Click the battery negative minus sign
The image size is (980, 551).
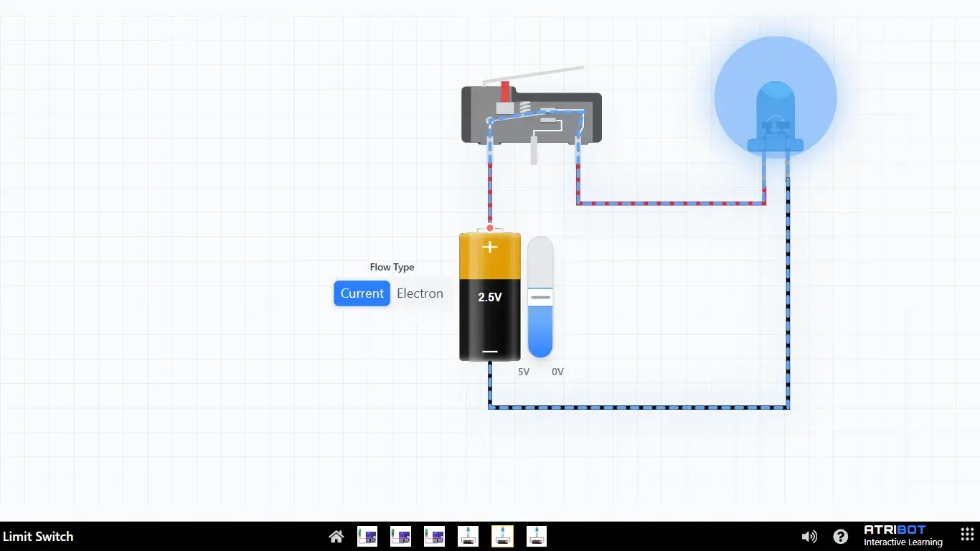[490, 352]
